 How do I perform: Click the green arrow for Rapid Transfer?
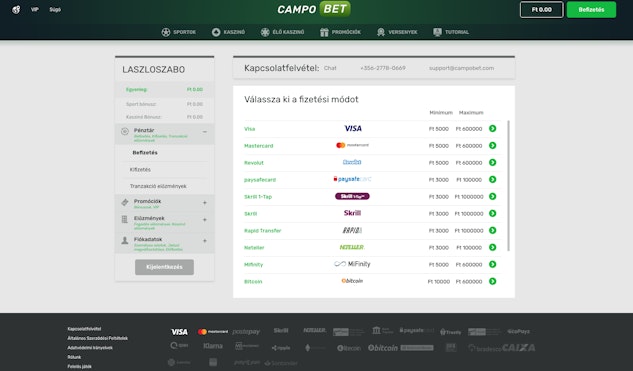[493, 230]
